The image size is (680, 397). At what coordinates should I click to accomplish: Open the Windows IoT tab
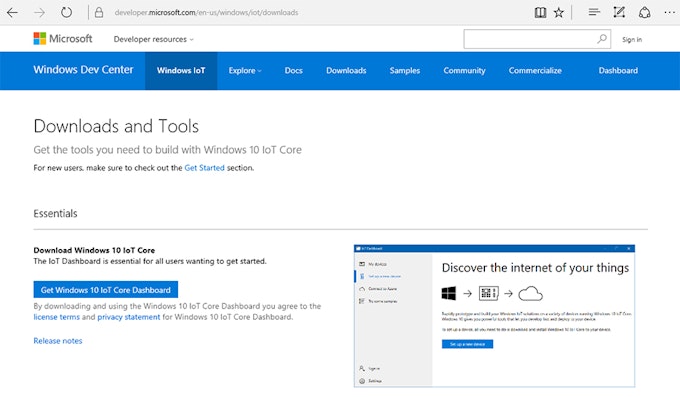click(181, 70)
